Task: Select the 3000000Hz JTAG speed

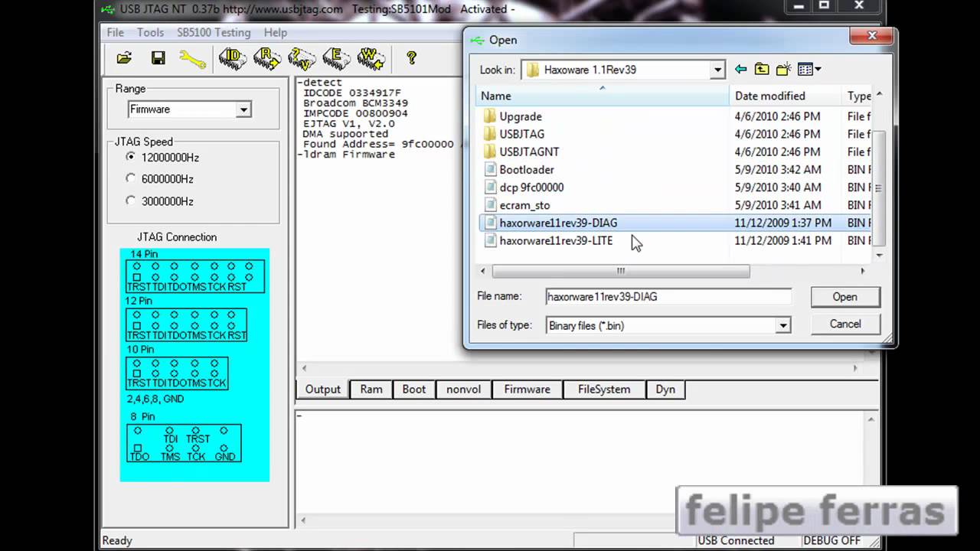Action: 130,201
